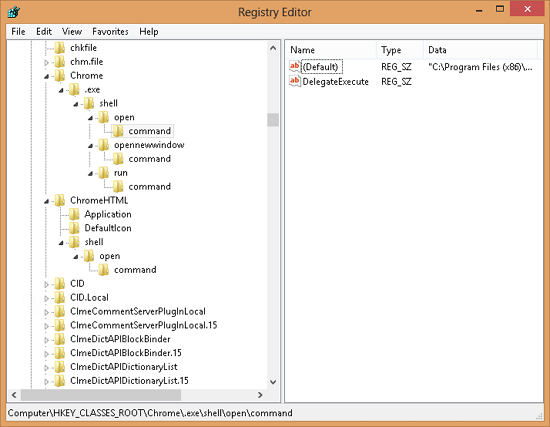Click the CImeDictAPIDictionaryList.15 folder icon
550x427 pixels.
point(60,381)
